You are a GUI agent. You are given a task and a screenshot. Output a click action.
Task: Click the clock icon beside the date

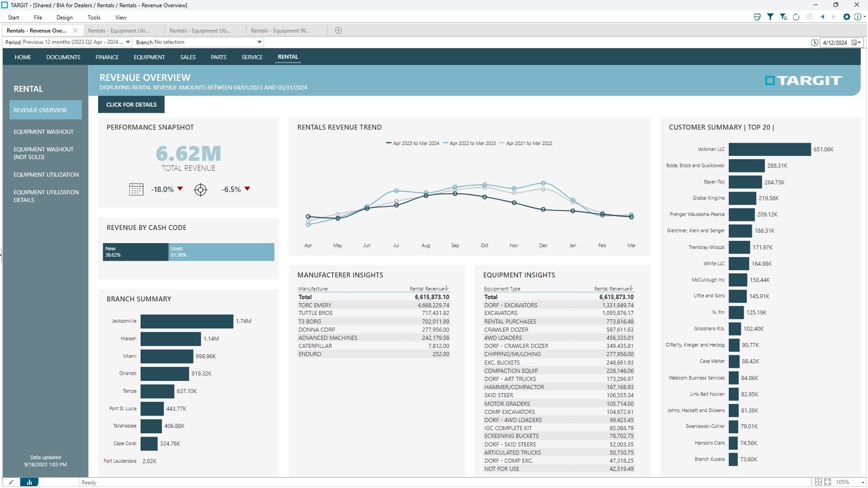(815, 42)
